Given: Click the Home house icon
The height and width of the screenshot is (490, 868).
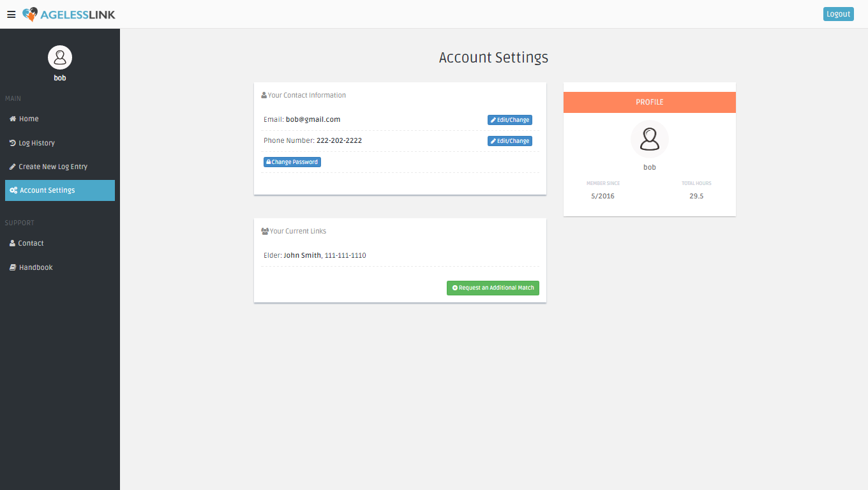Looking at the screenshot, I should tap(13, 119).
